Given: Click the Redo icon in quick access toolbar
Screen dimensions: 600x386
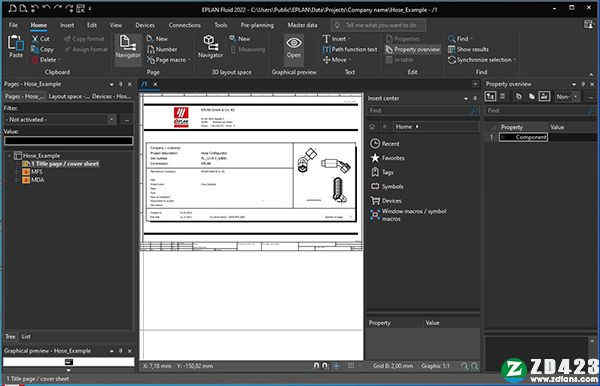Looking at the screenshot, I should point(58,8).
